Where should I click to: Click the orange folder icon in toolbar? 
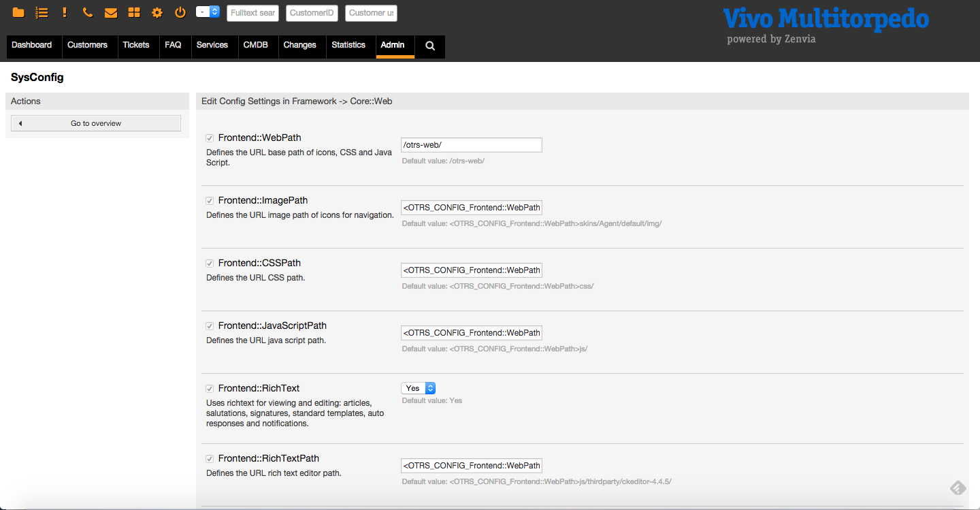pos(18,12)
